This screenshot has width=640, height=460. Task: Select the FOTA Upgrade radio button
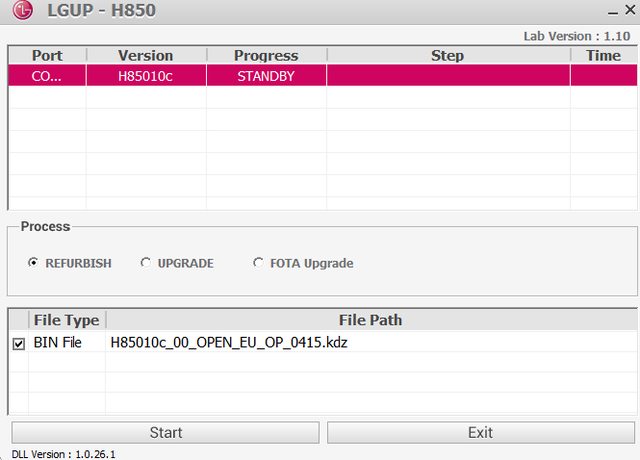(x=259, y=263)
